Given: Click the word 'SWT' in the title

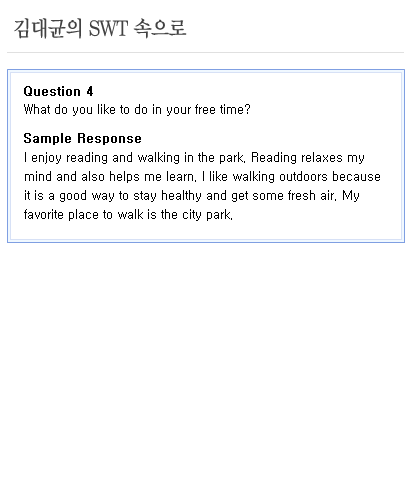Looking at the screenshot, I should coord(108,28).
